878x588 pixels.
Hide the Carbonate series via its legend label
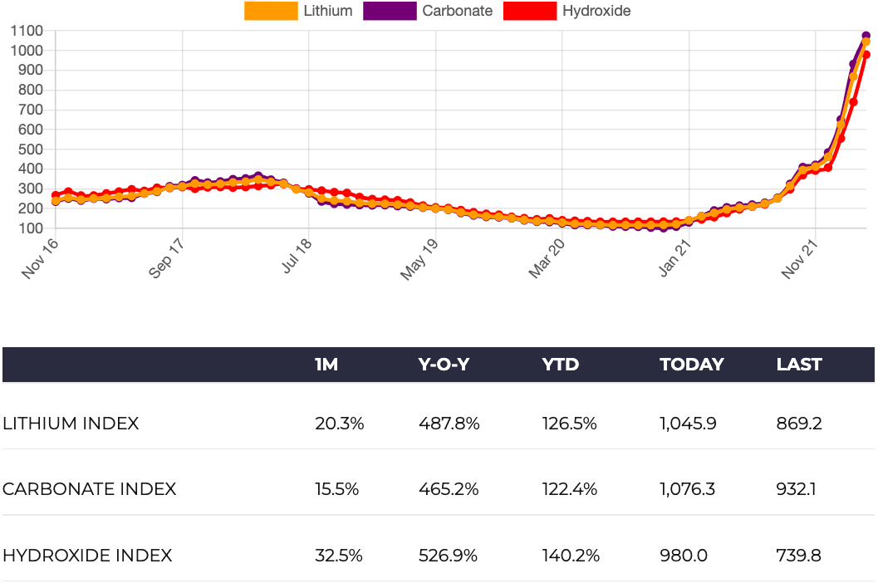tap(457, 11)
